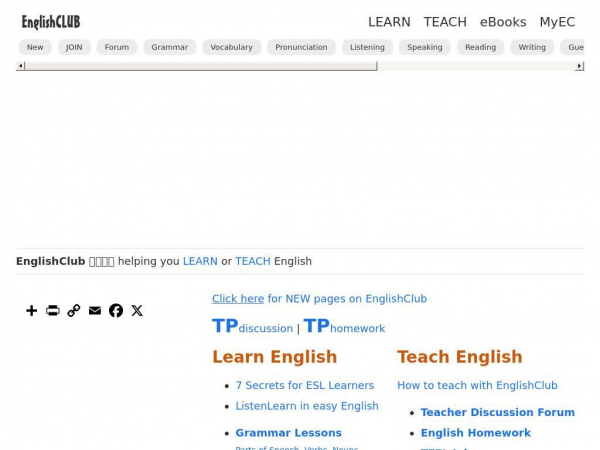Open the Teacher Discussion Forum link
The image size is (600, 450).
coord(497,412)
